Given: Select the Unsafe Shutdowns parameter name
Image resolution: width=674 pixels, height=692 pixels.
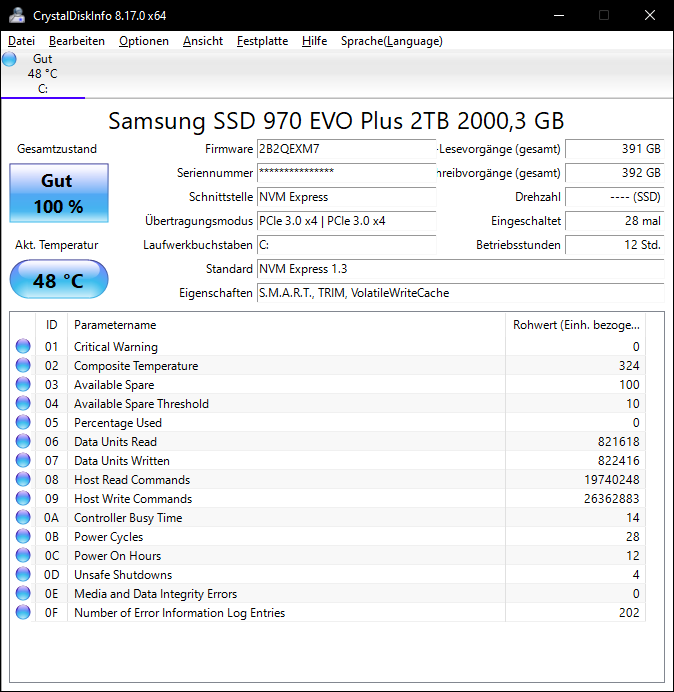Looking at the screenshot, I should (123, 575).
